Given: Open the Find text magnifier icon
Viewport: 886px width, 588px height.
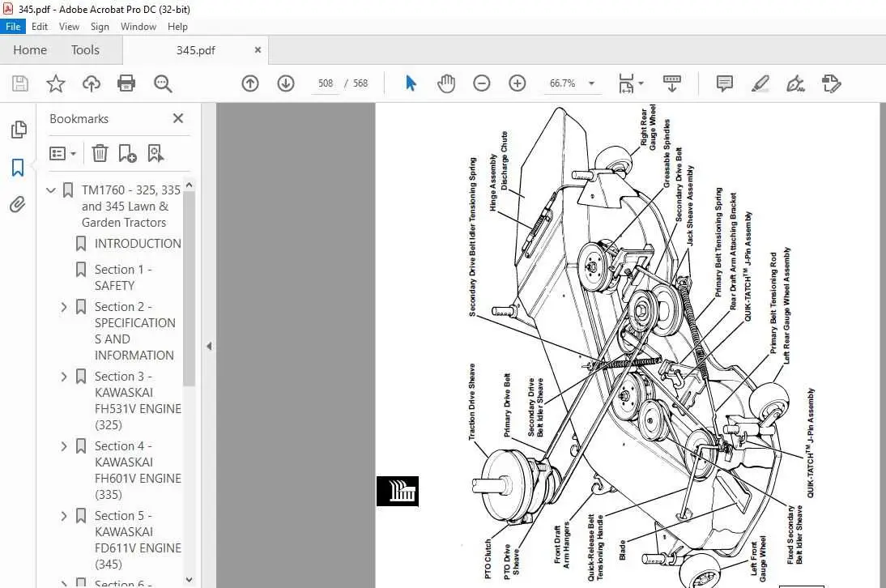Looking at the screenshot, I should (x=163, y=83).
